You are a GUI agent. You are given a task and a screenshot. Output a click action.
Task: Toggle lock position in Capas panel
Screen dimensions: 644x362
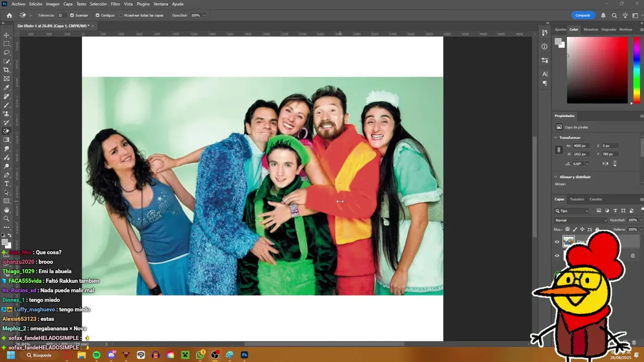(582, 229)
